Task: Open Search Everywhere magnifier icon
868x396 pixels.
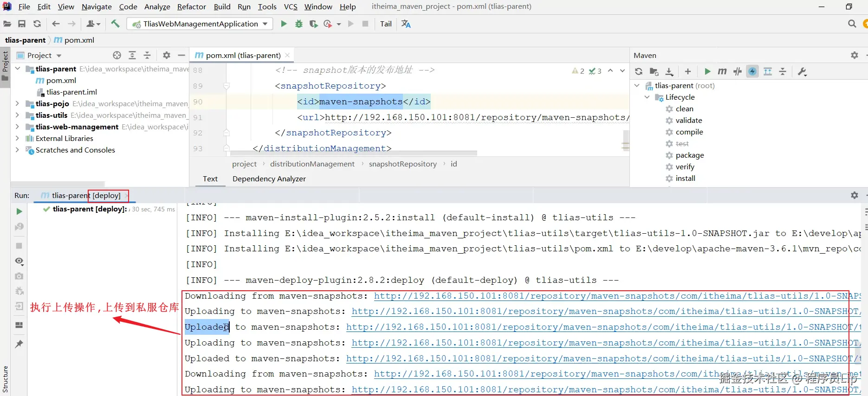Action: pos(852,24)
